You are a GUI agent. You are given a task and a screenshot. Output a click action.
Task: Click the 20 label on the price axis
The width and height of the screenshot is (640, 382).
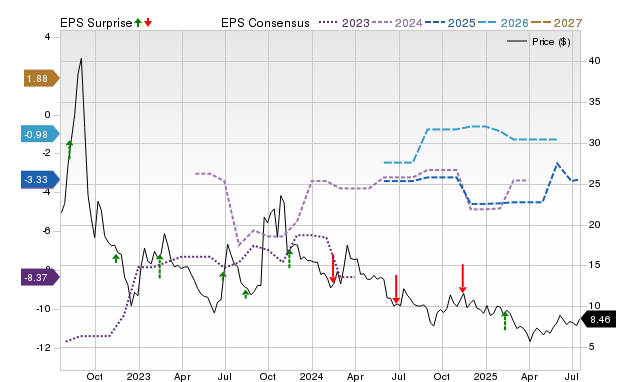pyautogui.click(x=594, y=224)
